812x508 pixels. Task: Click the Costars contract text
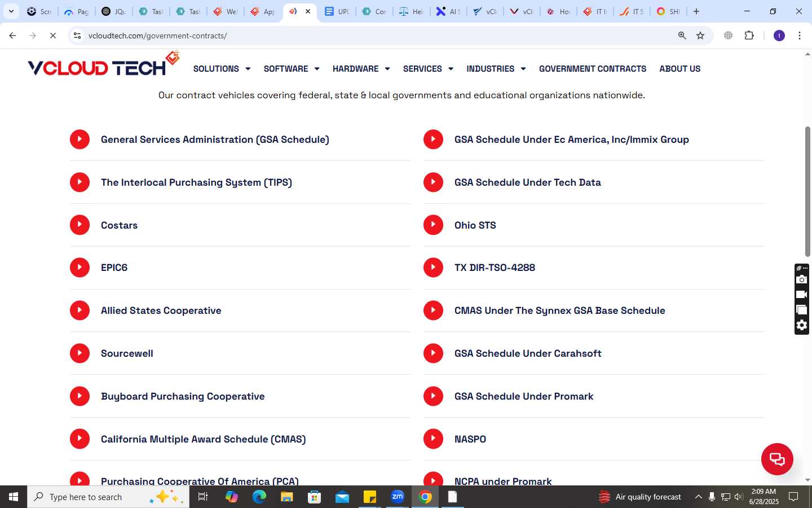coord(119,225)
